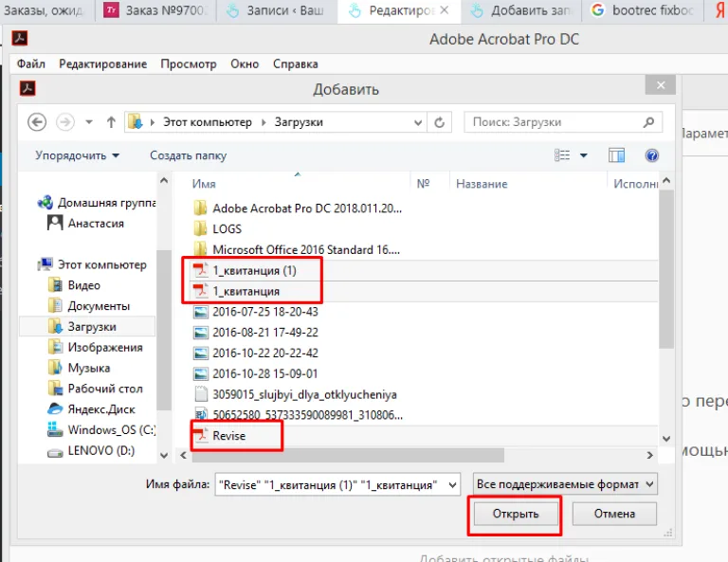
Task: Open view options dropdown arrow
Action: [584, 155]
